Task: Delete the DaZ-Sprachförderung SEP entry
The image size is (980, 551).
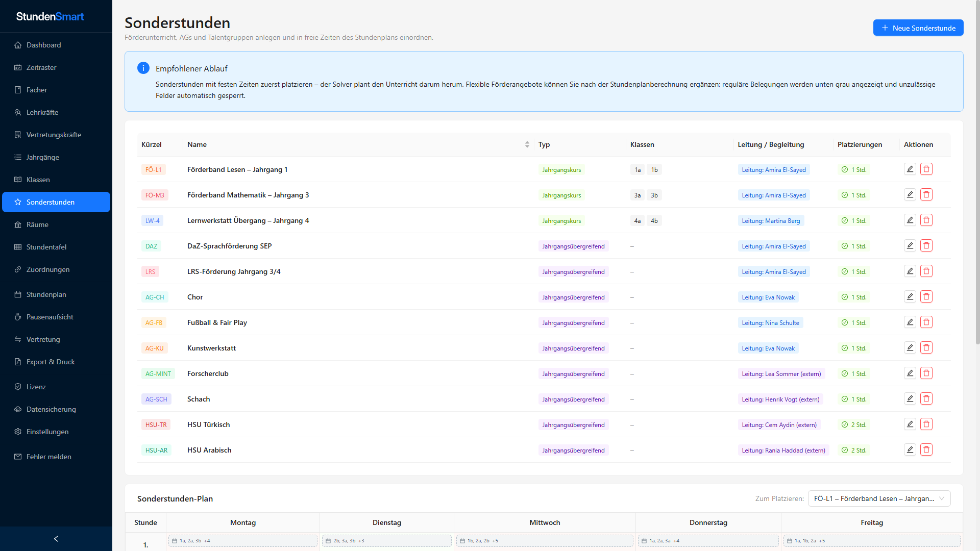Action: (x=926, y=245)
